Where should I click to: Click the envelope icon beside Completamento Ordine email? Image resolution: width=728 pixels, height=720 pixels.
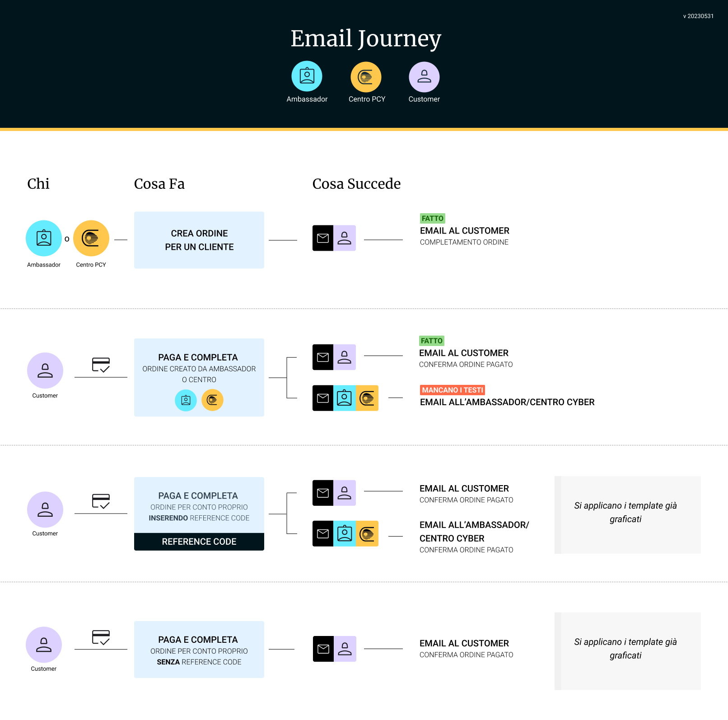click(323, 238)
